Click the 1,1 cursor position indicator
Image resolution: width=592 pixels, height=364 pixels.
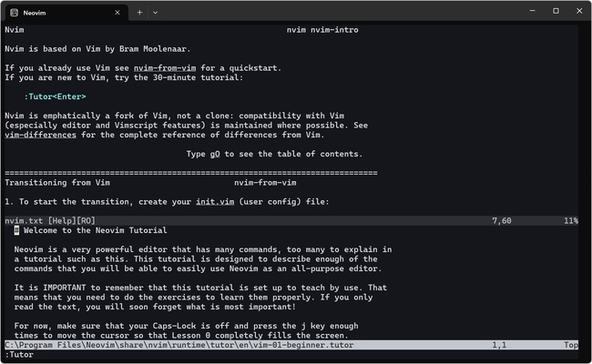(x=499, y=345)
